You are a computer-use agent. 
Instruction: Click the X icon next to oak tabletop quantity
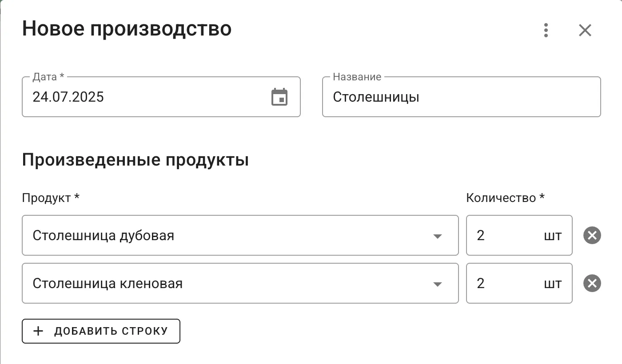[592, 235]
